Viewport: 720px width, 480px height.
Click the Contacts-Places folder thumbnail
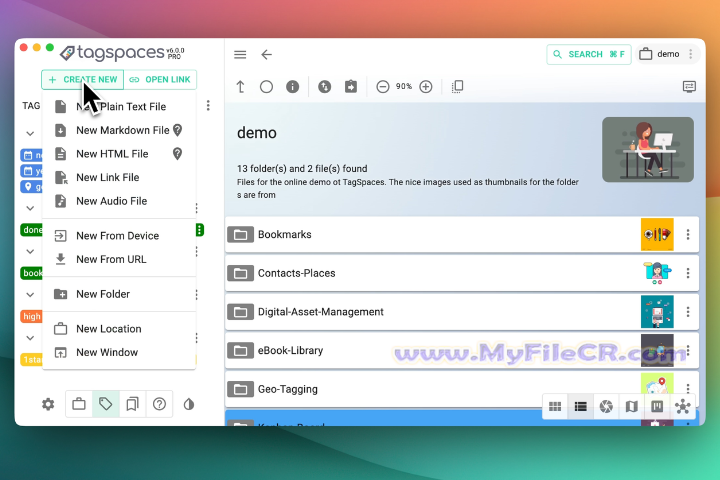coord(657,273)
